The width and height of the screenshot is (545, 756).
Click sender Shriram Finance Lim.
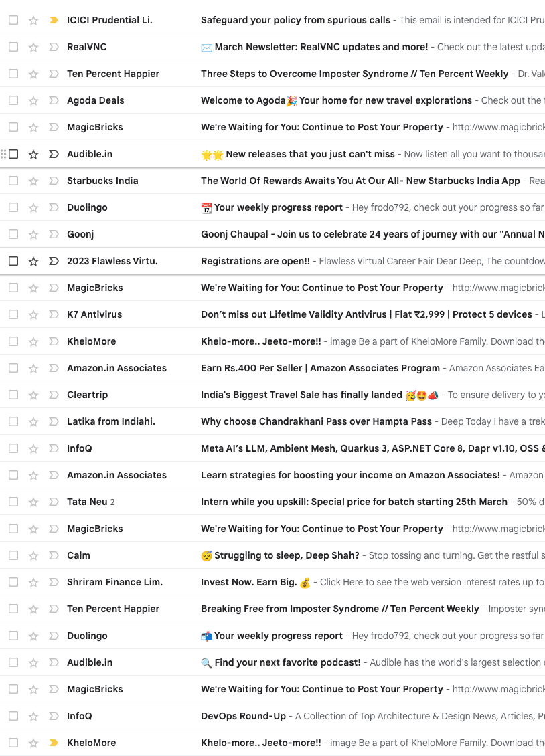[114, 582]
